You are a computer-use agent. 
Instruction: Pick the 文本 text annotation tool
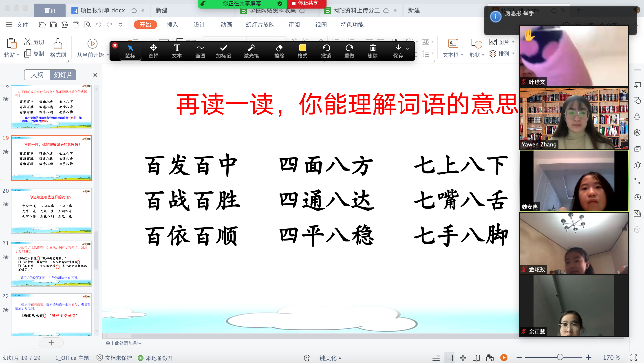(177, 51)
